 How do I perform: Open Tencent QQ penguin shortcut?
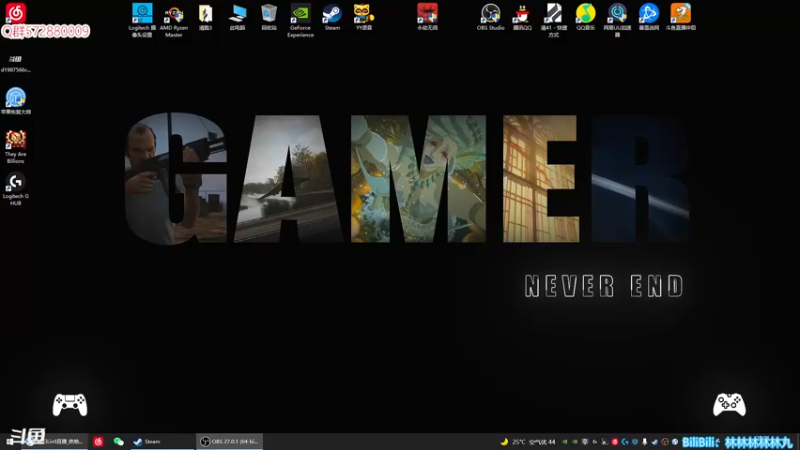[x=522, y=17]
